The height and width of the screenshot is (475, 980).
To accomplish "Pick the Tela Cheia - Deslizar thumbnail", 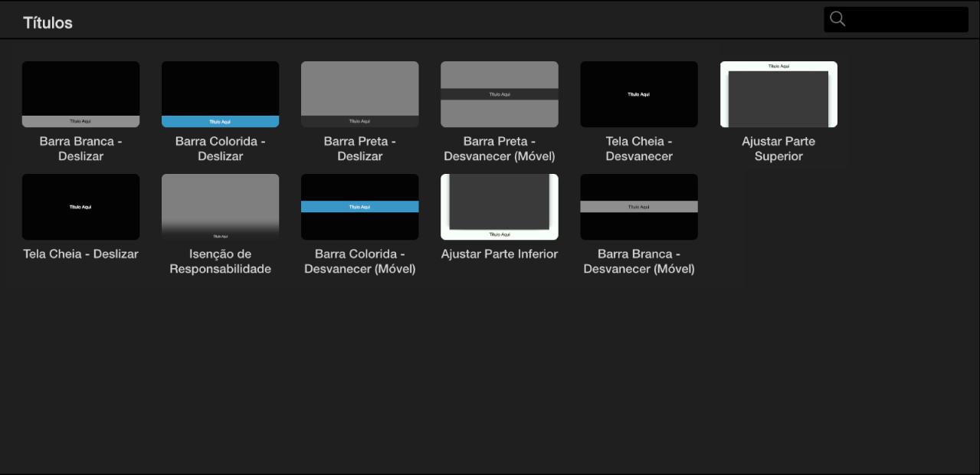I will (80, 207).
